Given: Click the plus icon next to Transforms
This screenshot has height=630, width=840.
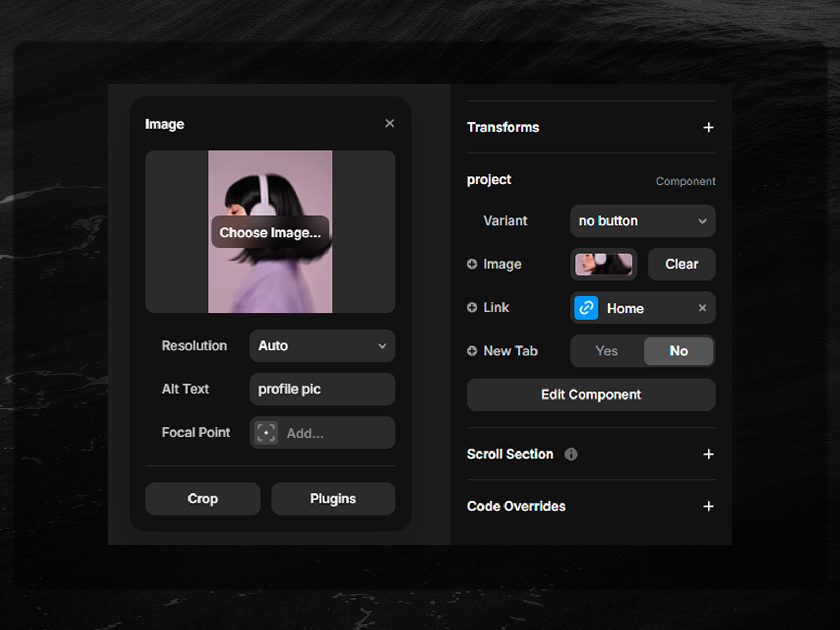Looking at the screenshot, I should tap(708, 128).
